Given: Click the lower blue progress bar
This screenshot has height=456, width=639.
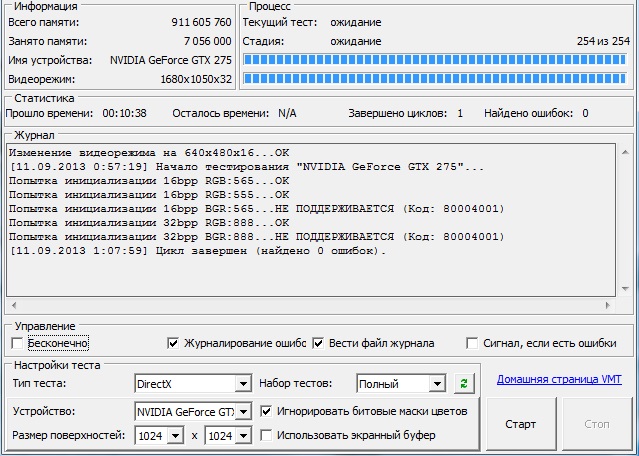Looking at the screenshot, I should (435, 78).
